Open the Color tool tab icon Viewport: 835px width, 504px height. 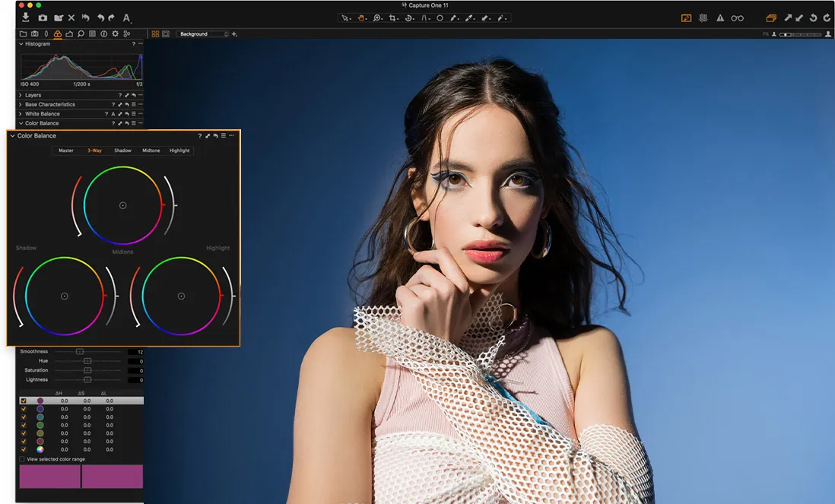coord(58,34)
